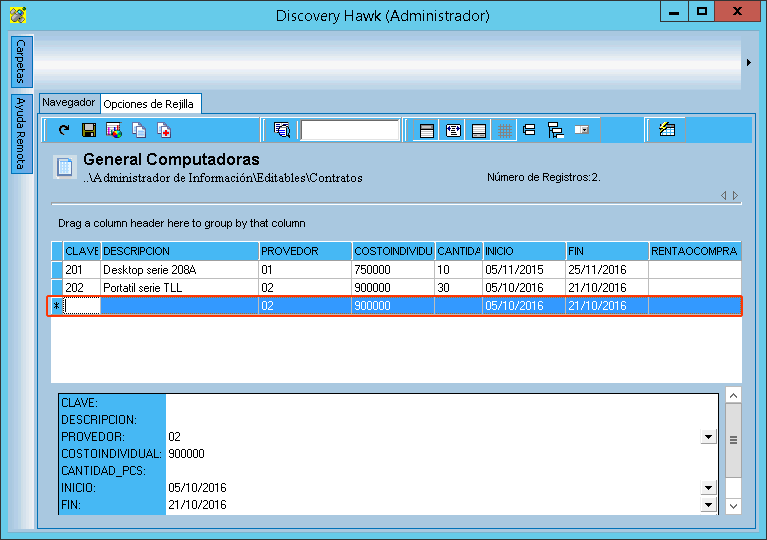The width and height of the screenshot is (767, 540).
Task: Open PROVEDOR dropdown in detail panel
Action: (x=708, y=437)
